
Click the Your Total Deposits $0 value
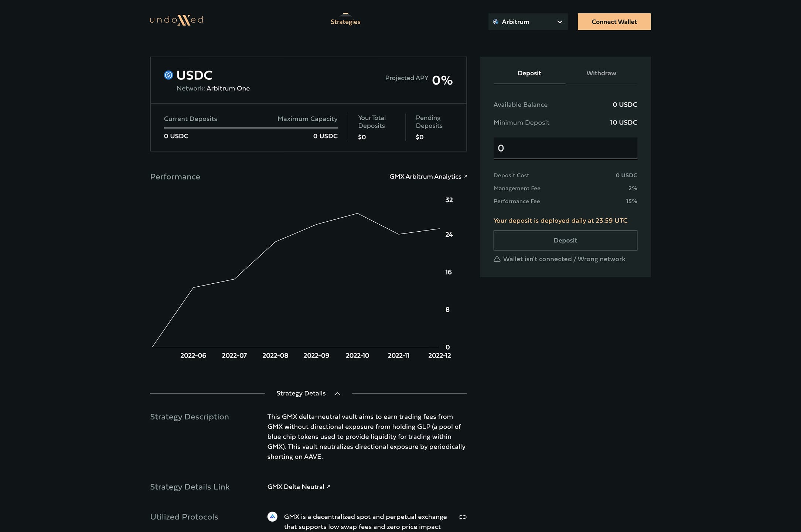pyautogui.click(x=362, y=137)
